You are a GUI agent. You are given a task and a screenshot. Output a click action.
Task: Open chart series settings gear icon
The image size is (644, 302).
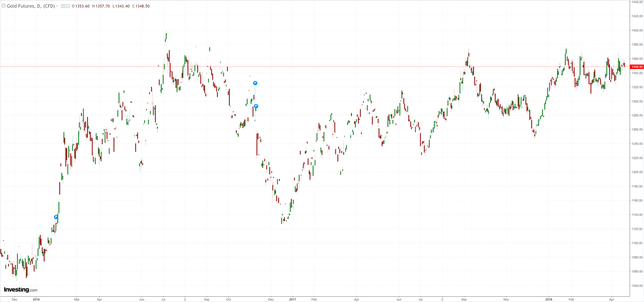coord(68,6)
